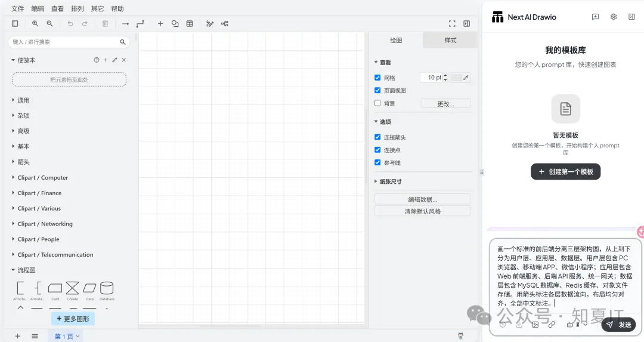644x342 pixels.
Task: Click the 更改... background button
Action: (445, 104)
